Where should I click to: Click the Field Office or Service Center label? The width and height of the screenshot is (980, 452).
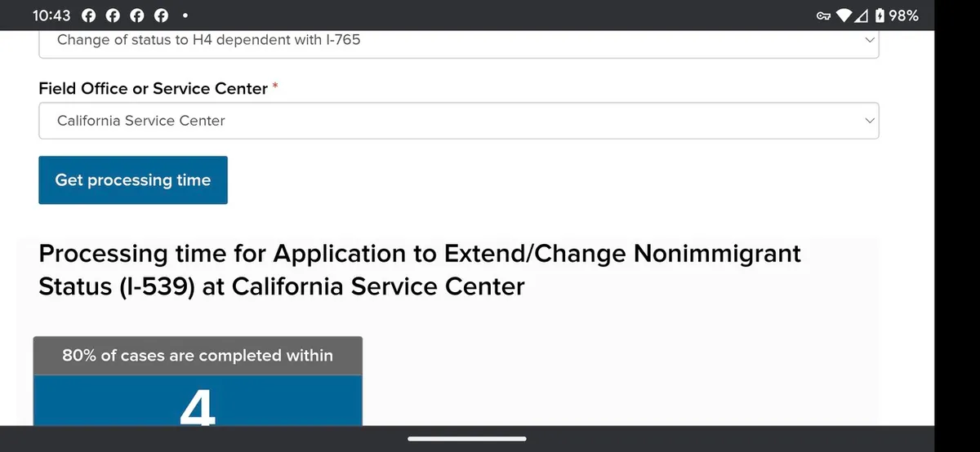coord(154,88)
